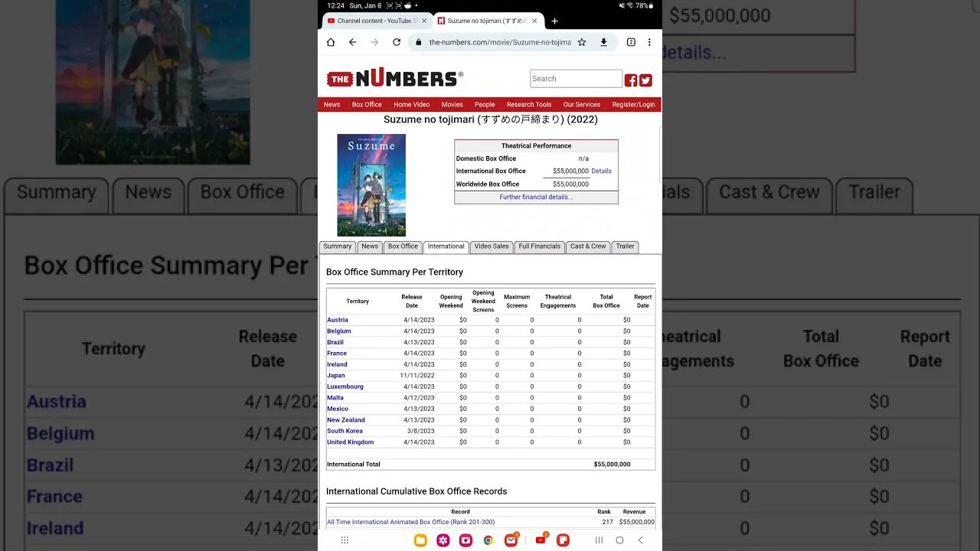Click the site Search field

(x=576, y=79)
